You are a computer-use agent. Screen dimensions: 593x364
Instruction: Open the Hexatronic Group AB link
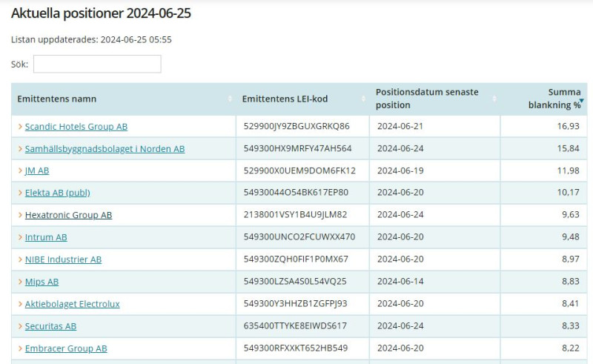[x=68, y=215]
